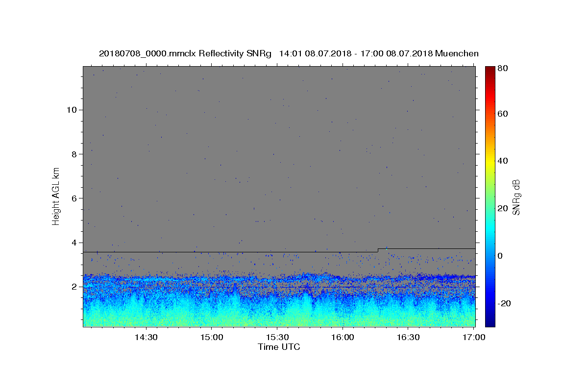Click the height tick label 6

[x=73, y=198]
